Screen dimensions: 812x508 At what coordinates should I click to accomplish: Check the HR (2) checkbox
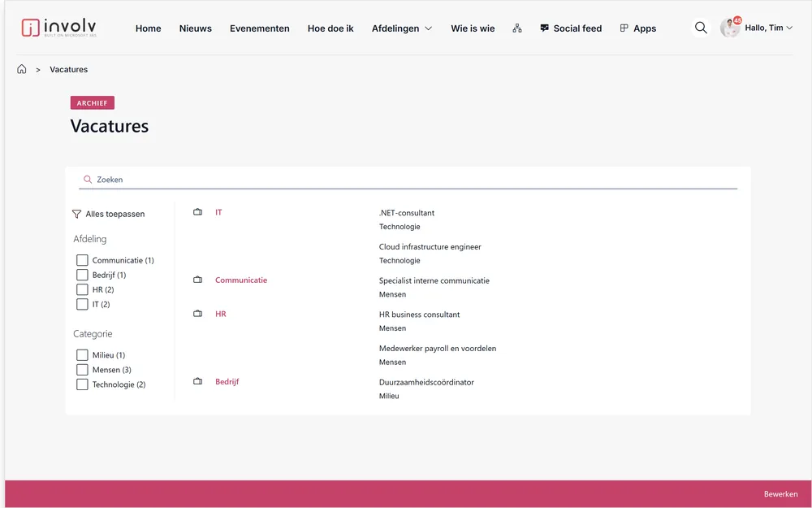click(x=82, y=289)
